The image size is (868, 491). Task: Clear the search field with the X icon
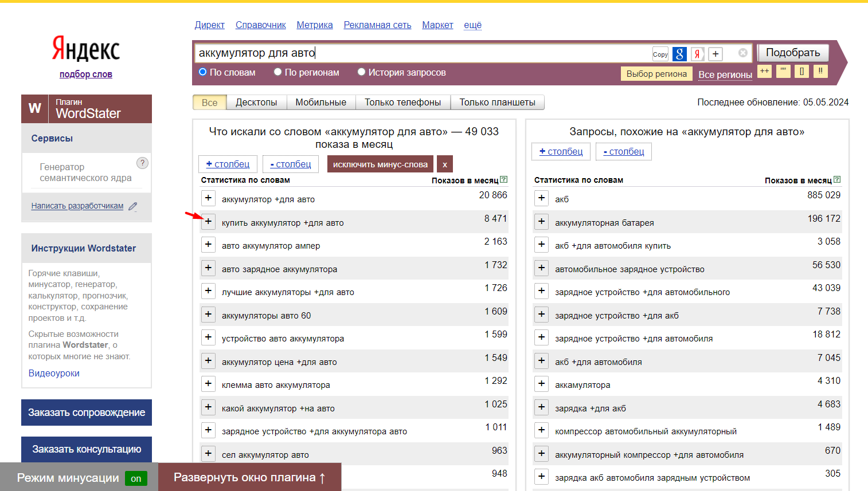coord(743,53)
